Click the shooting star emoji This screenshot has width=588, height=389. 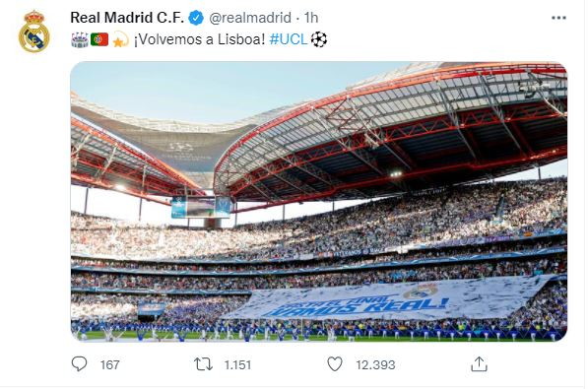(x=120, y=39)
